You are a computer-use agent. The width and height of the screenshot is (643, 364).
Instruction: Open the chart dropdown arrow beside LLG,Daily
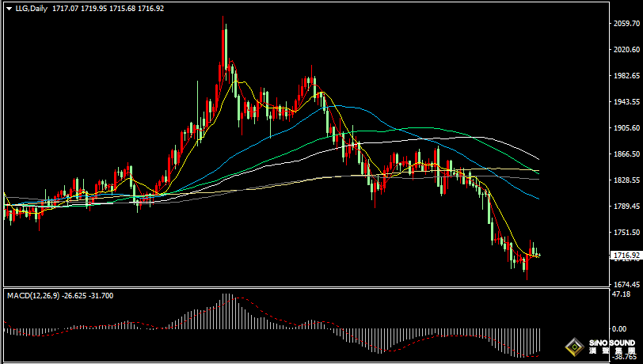coord(9,9)
